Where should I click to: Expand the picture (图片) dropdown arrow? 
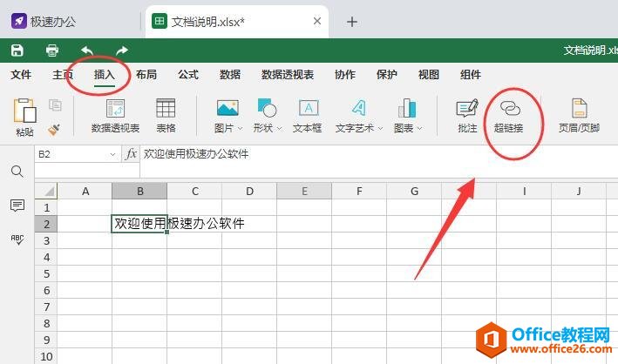[240, 128]
